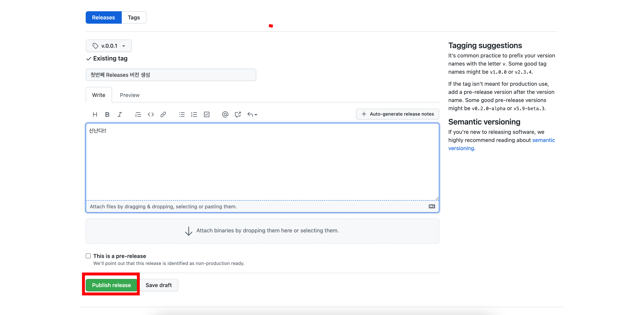Apply italic formatting icon
Viewport: 644px width, 315px height.
120,114
